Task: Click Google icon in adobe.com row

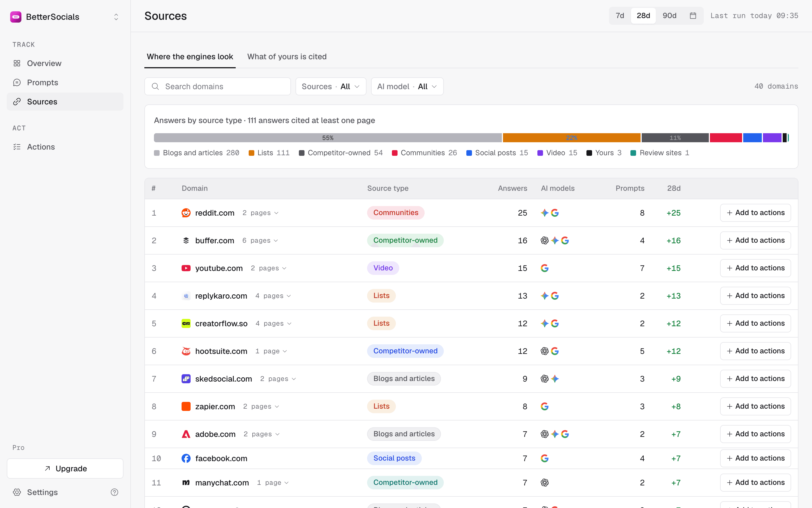Action: tap(565, 434)
